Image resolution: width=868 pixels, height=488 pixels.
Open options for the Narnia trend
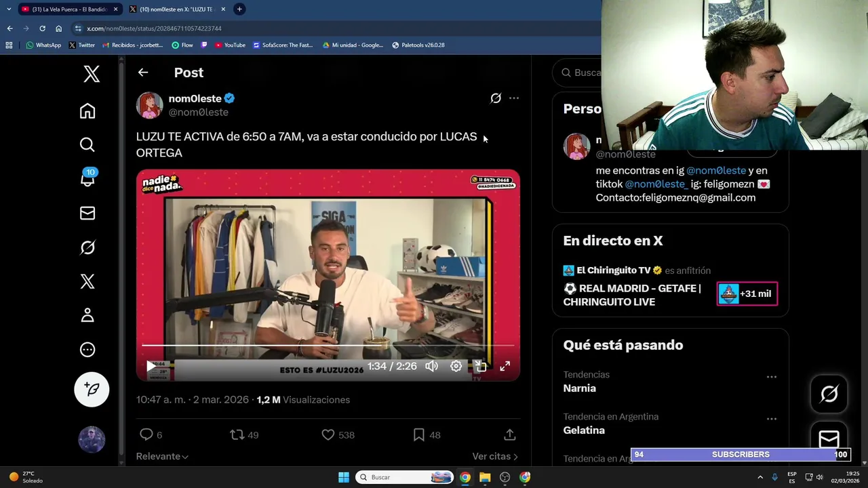[x=771, y=377]
